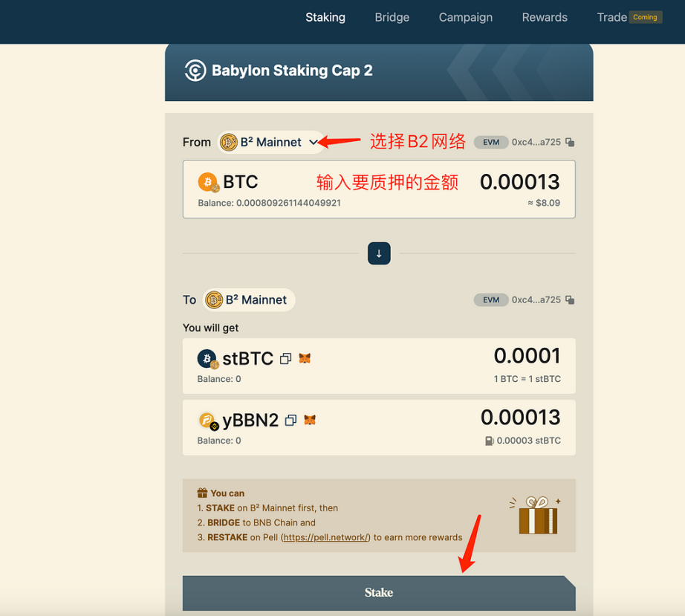Copy the From wallet address
Image resolution: width=685 pixels, height=616 pixels.
tap(570, 142)
